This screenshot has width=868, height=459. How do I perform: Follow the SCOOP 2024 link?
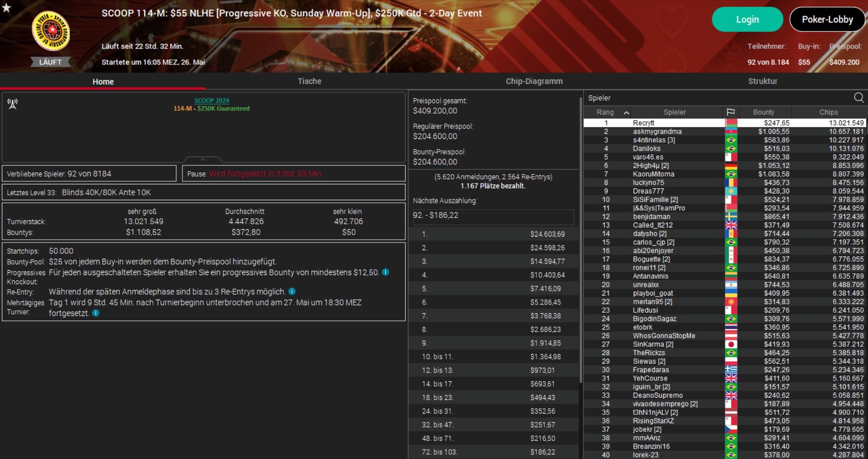(x=211, y=101)
